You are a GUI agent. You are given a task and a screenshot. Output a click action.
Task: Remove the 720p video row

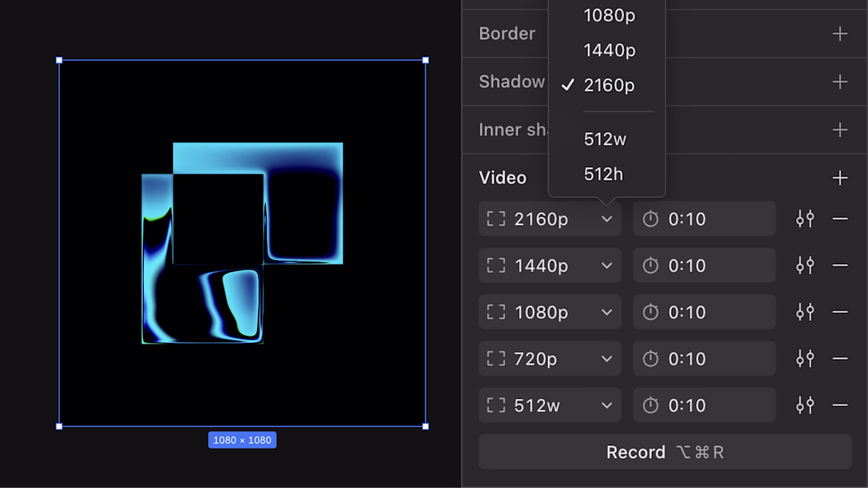(x=840, y=359)
